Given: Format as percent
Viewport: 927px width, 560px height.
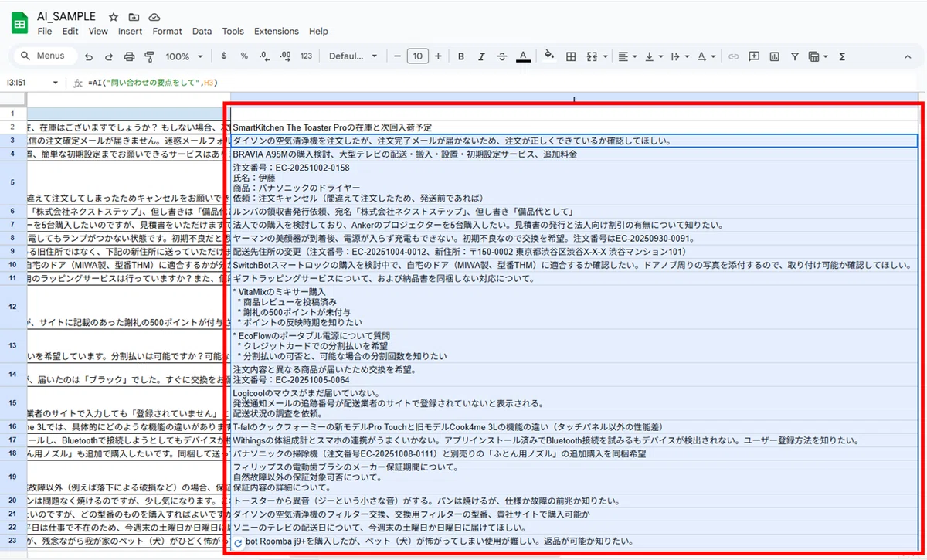Looking at the screenshot, I should click(x=244, y=56).
